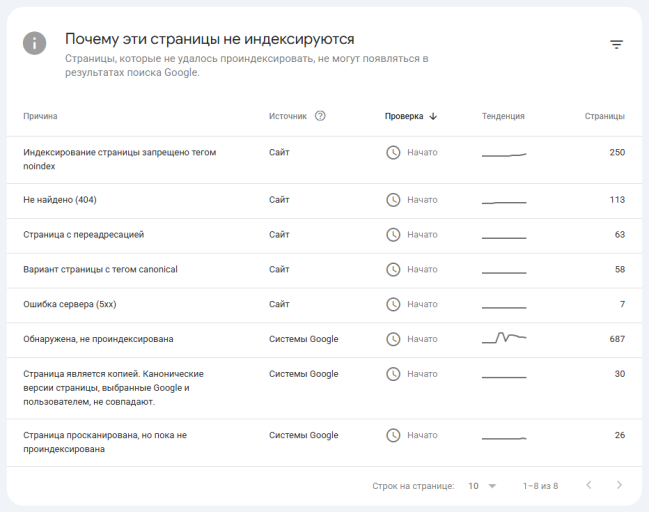Screen dimensions: 649x512
Task: Click the Источник column header
Action: pos(288,116)
